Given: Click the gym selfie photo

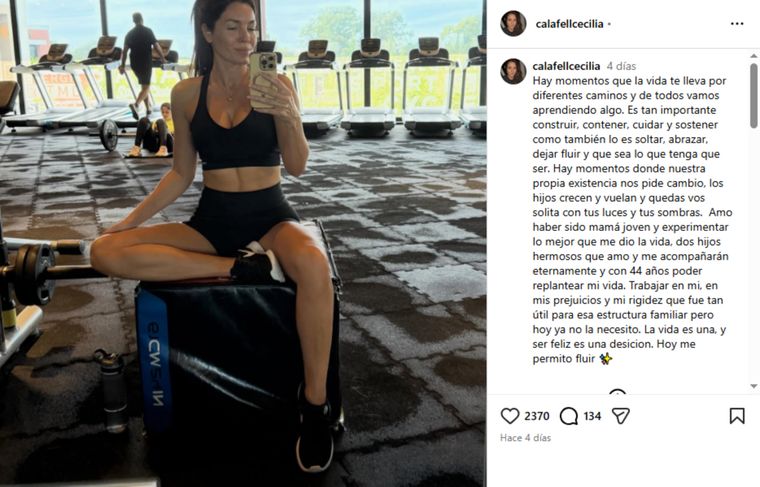Looking at the screenshot, I should [x=243, y=243].
